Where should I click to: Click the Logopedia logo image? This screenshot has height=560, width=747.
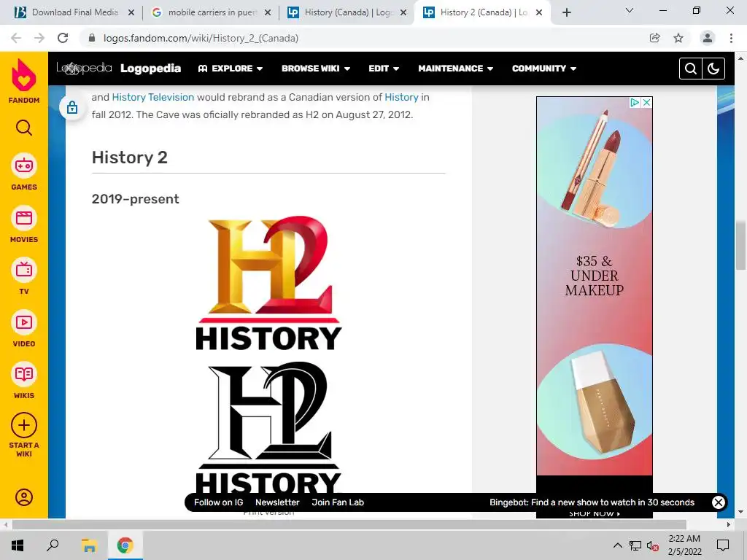[x=84, y=69]
